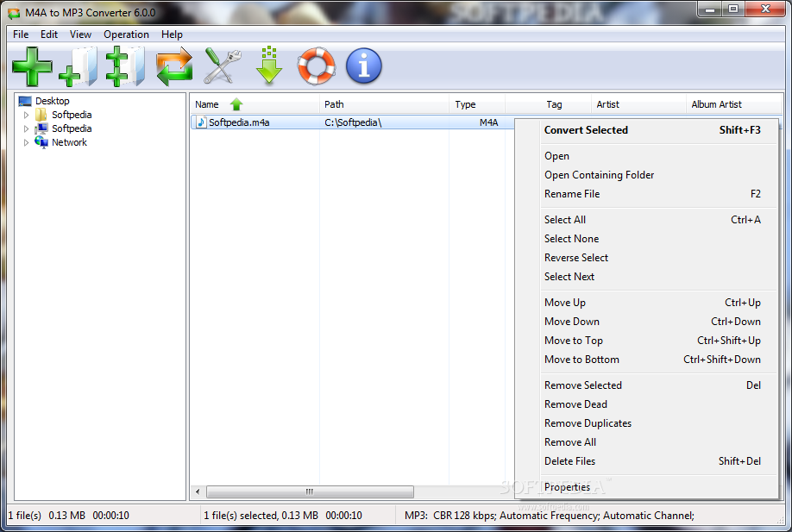
Task: Click the scrollbar left arrow button
Action: [198, 491]
